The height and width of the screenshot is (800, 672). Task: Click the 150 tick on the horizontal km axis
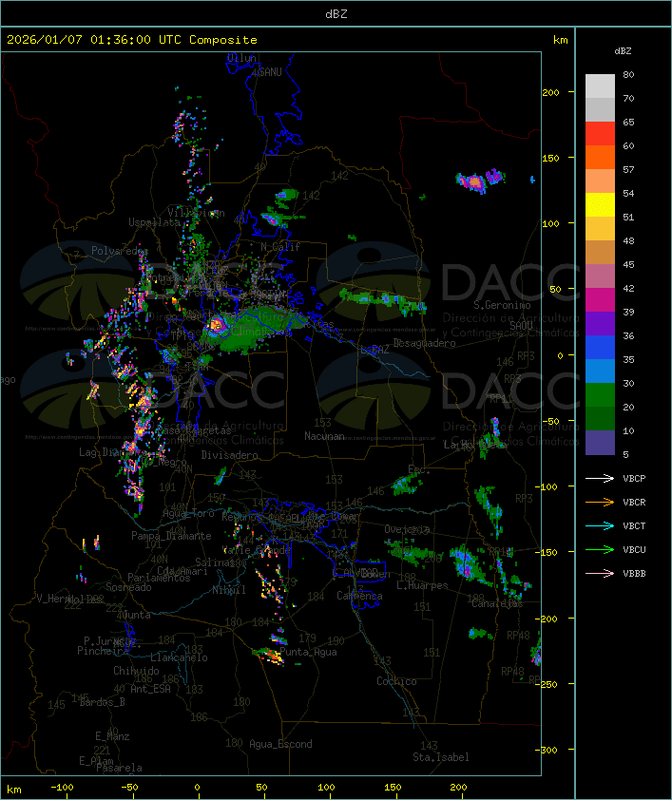[393, 788]
